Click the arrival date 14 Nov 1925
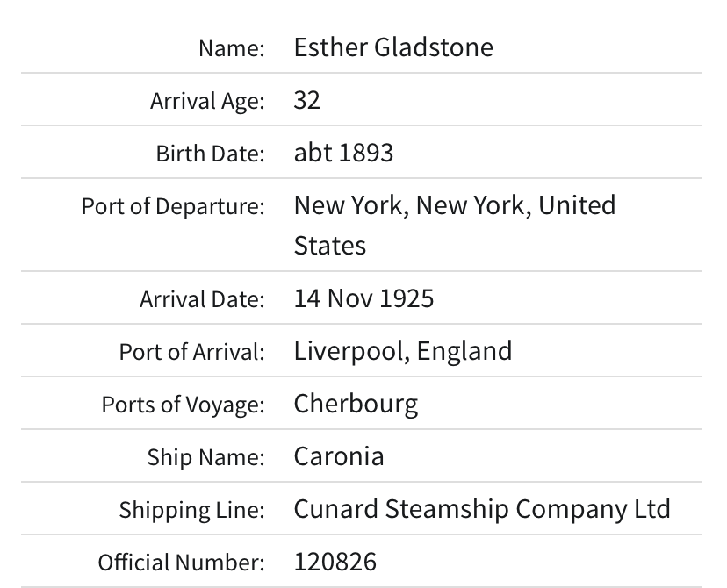 363,298
